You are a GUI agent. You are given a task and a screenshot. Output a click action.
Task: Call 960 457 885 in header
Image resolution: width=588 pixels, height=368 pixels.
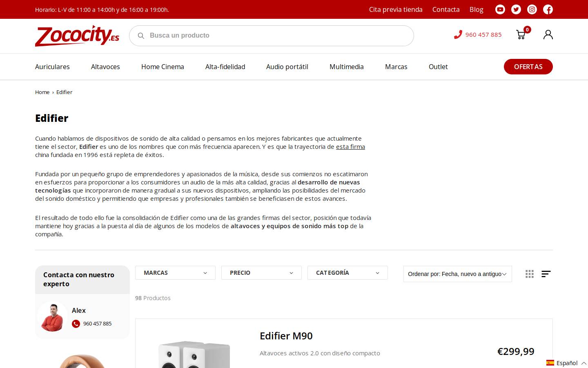(483, 35)
